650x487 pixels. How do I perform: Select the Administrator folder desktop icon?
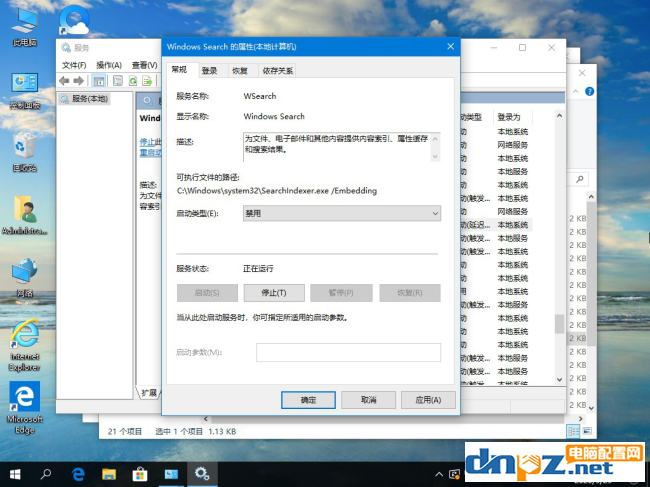[25, 216]
